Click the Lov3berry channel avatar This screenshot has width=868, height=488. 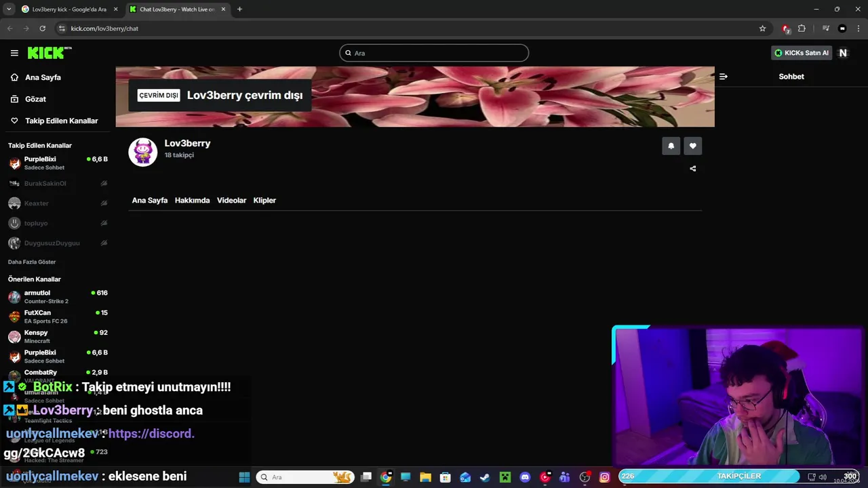(143, 152)
